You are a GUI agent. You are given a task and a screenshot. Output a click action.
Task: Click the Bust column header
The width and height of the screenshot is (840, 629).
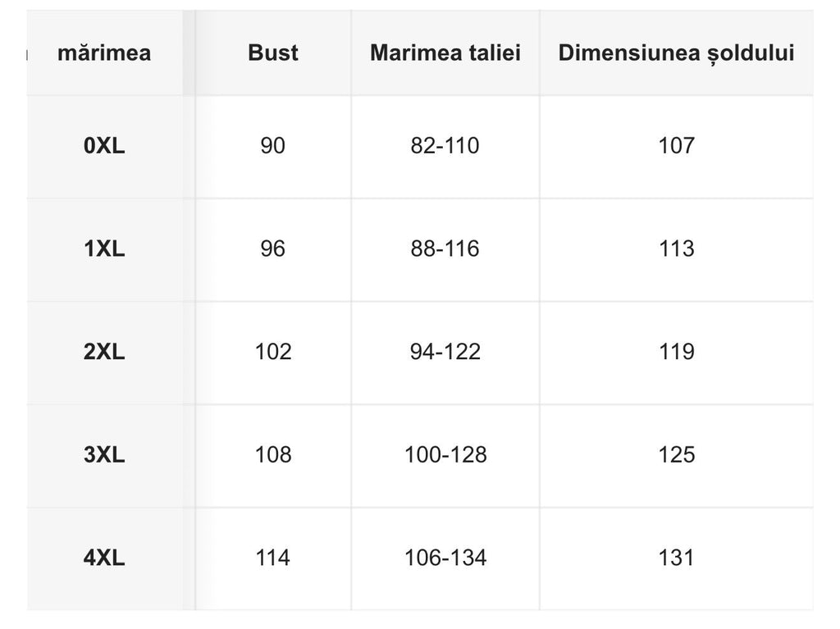272,53
